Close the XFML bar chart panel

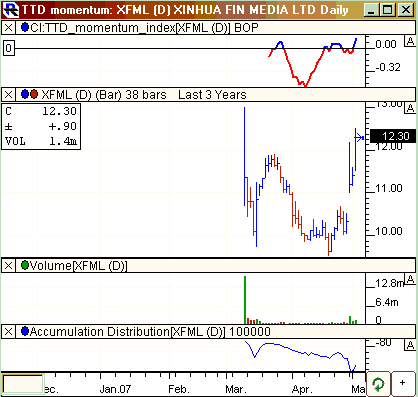(x=8, y=95)
